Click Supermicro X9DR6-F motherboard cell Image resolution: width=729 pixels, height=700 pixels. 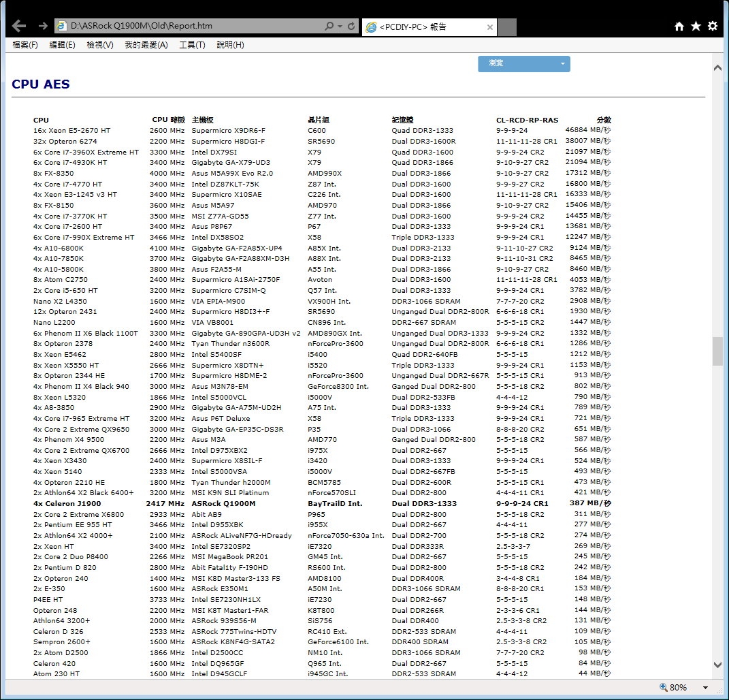pos(228,131)
